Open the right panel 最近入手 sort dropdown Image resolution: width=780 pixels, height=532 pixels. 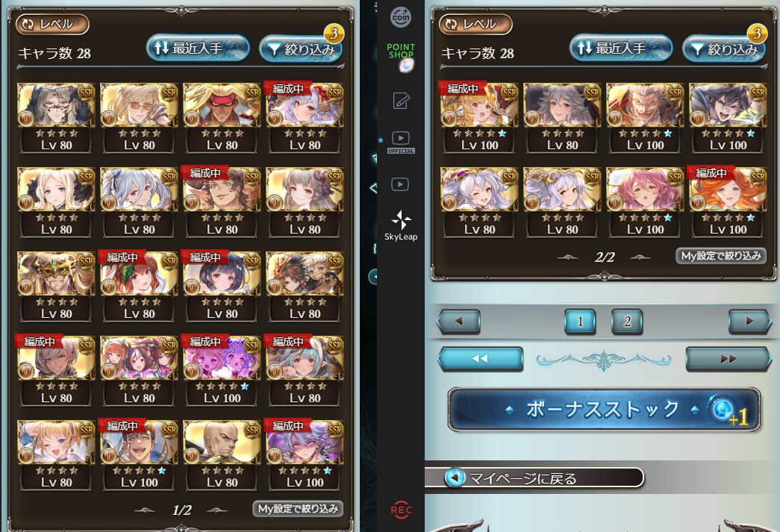[x=621, y=48]
